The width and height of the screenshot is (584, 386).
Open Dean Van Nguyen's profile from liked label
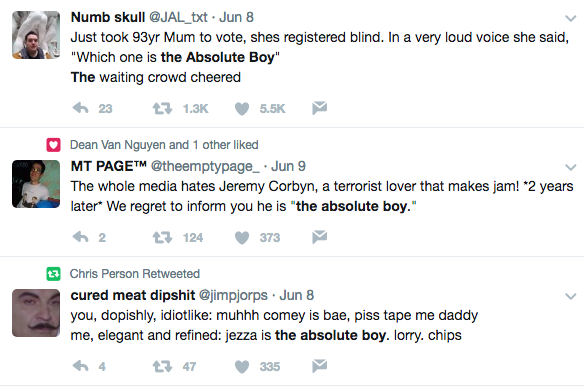pyautogui.click(x=118, y=145)
